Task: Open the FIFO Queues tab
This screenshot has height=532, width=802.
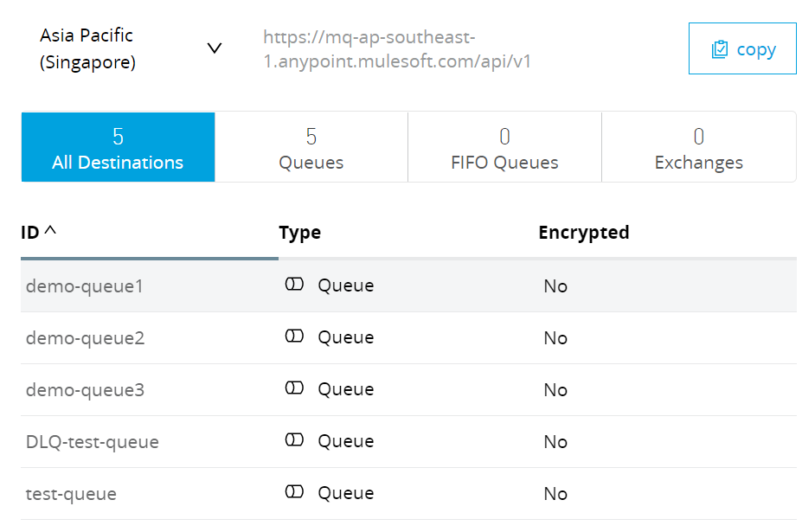Action: pos(504,147)
